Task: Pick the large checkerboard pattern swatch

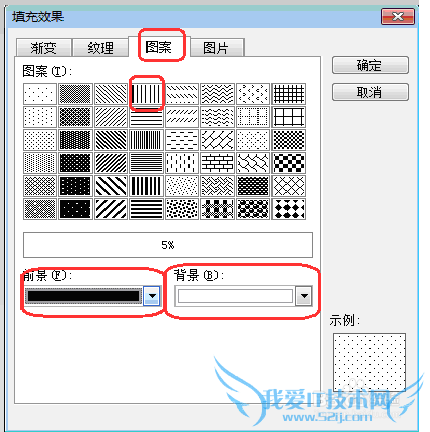Action: [289, 163]
